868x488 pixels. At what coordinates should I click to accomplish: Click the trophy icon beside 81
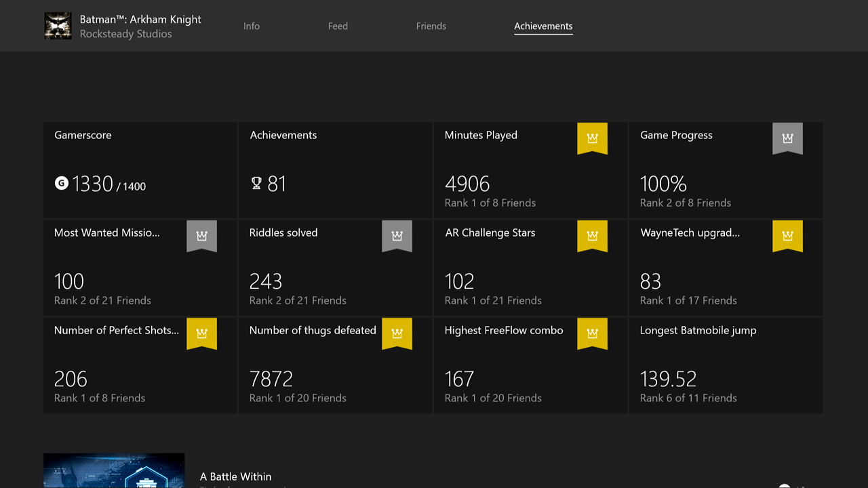pos(256,183)
